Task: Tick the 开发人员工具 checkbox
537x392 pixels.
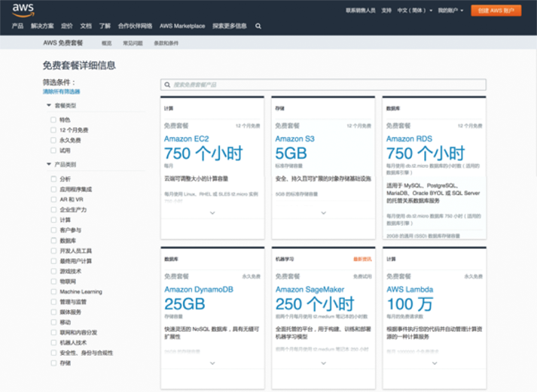Action: [53, 251]
